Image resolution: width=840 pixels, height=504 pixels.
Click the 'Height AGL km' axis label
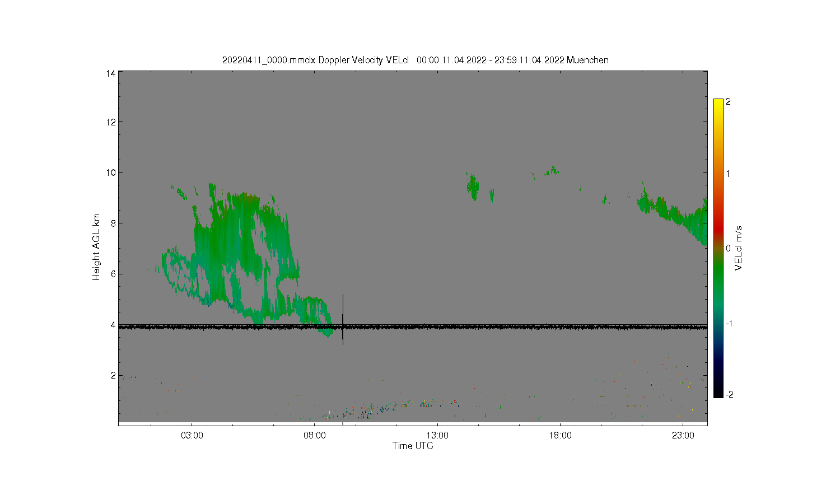click(x=96, y=247)
